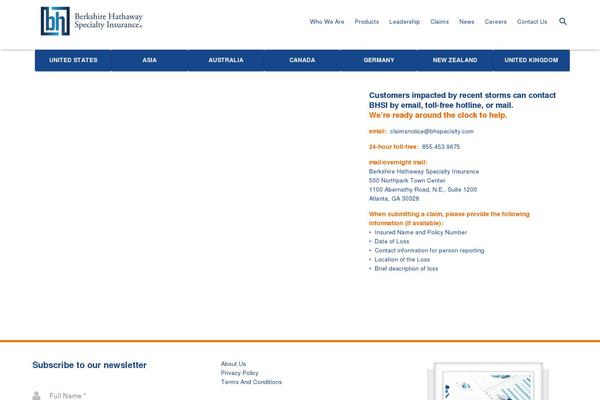Open the Privacy Policy footer link
The width and height of the screenshot is (600, 400).
(240, 373)
